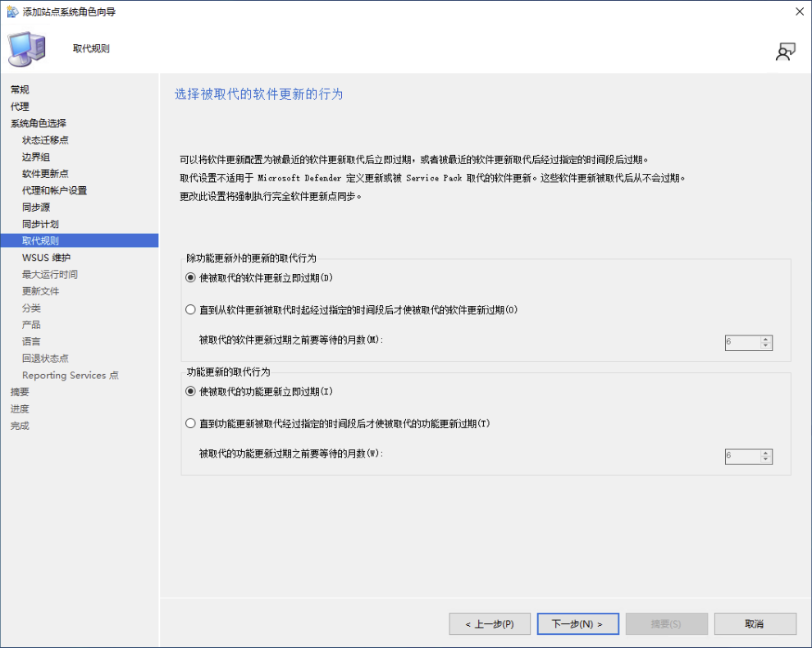Click 语言 in sidebar

tap(31, 341)
